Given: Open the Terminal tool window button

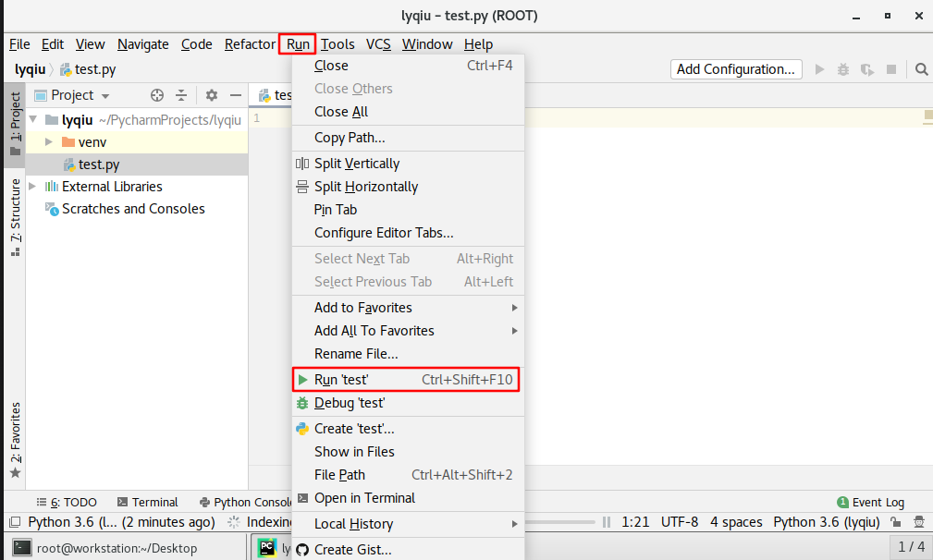Looking at the screenshot, I should [x=148, y=503].
